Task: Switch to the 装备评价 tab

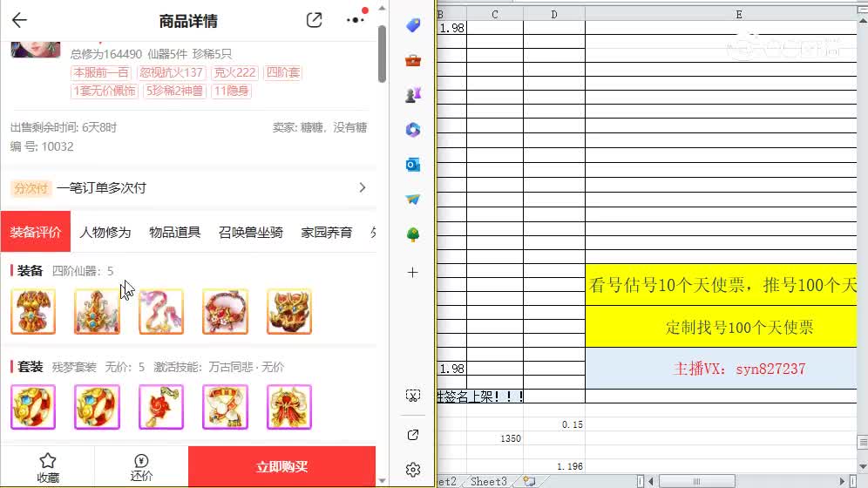Action: click(36, 232)
